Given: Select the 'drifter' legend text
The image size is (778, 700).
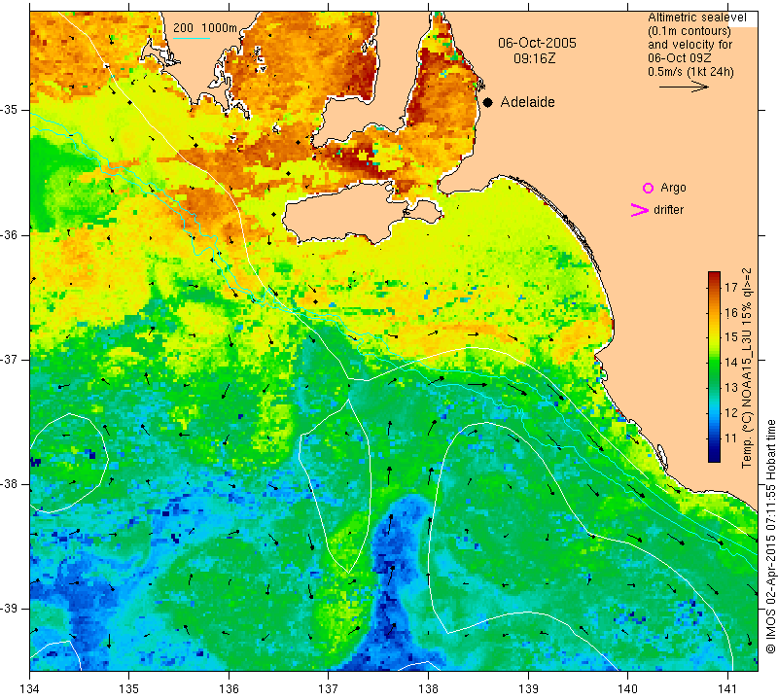Looking at the screenshot, I should pyautogui.click(x=668, y=210).
